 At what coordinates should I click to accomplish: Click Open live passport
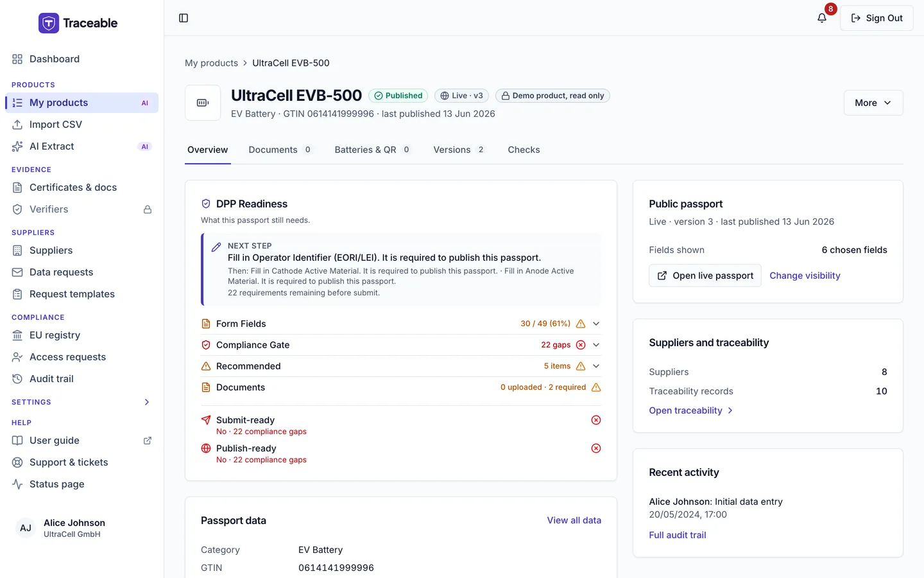point(705,276)
